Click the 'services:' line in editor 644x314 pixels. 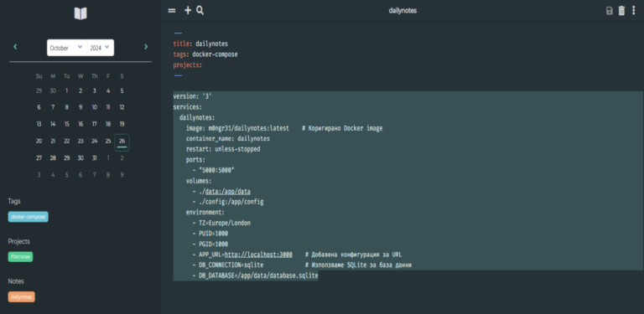coord(188,107)
